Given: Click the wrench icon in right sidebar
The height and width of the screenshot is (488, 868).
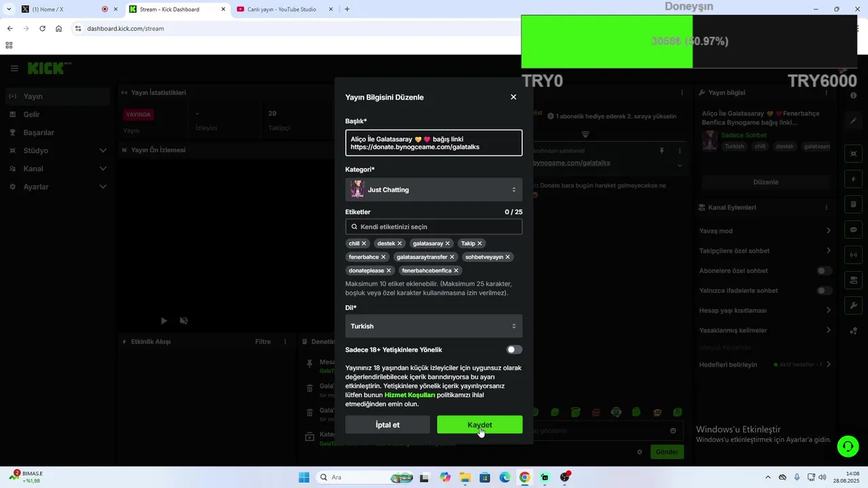Looking at the screenshot, I should point(854,306).
